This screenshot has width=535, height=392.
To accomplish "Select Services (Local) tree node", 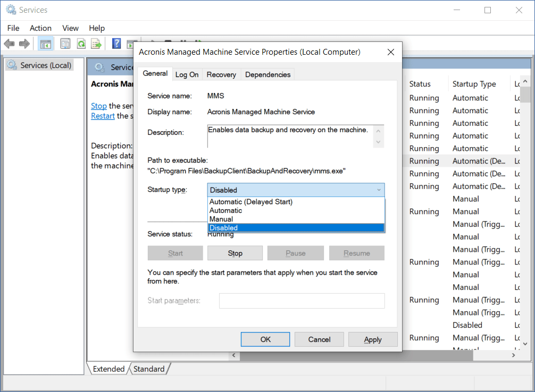I will pos(45,65).
